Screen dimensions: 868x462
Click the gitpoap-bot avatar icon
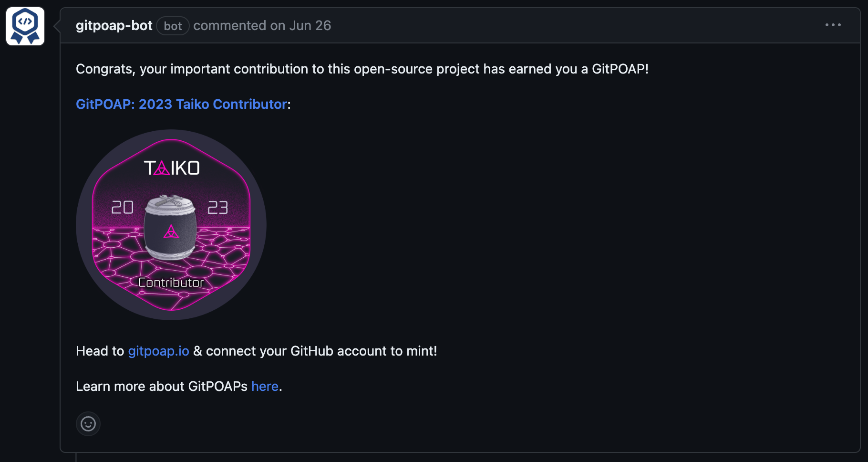25,26
